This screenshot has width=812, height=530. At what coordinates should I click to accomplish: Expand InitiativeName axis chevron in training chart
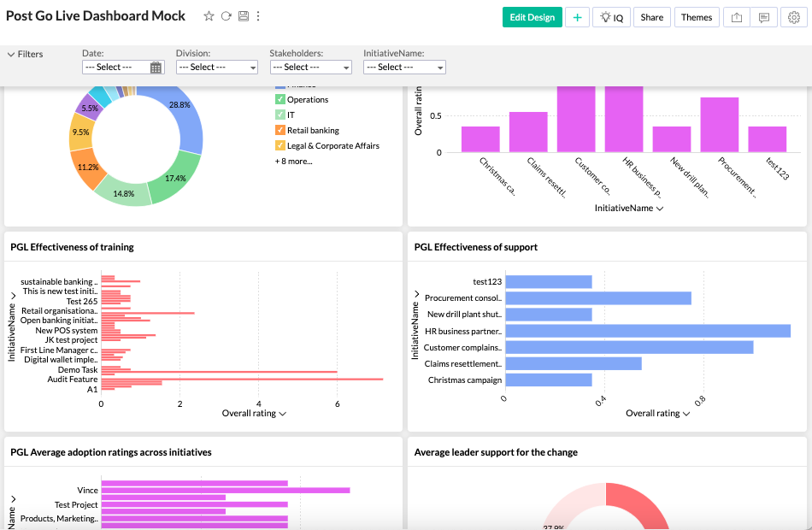[x=13, y=296]
